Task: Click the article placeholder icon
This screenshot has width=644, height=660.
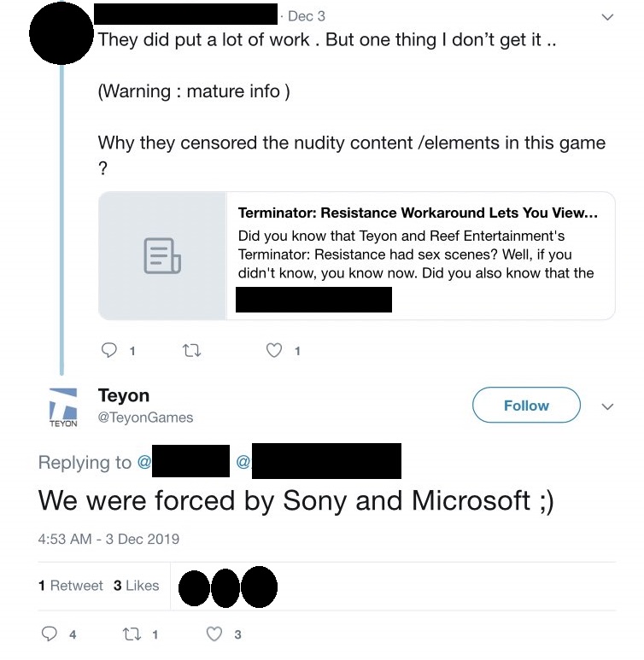Action: (161, 256)
